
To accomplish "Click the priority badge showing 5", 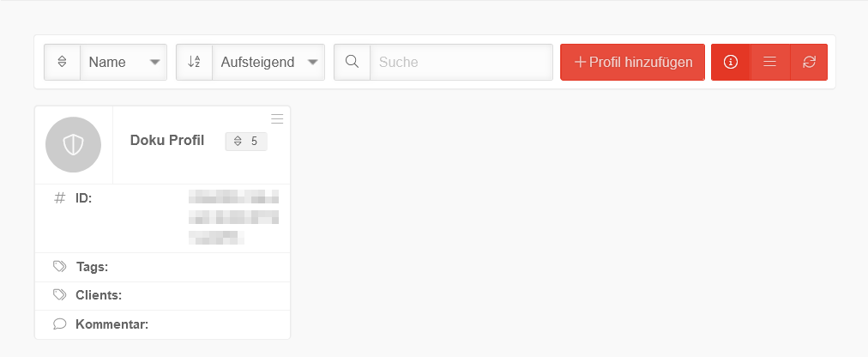I will [246, 141].
